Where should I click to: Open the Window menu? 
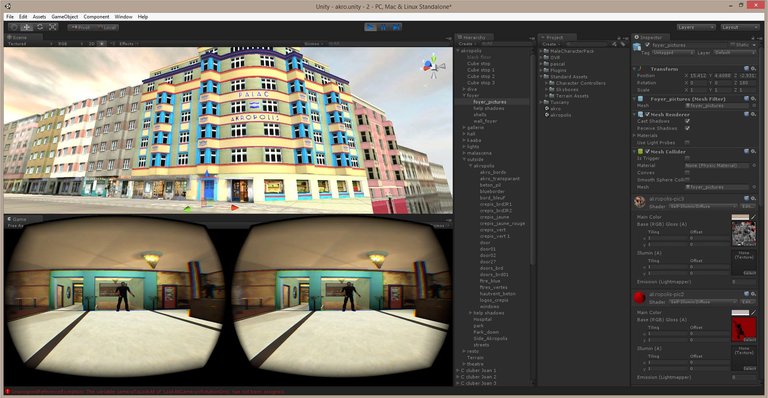click(x=123, y=17)
